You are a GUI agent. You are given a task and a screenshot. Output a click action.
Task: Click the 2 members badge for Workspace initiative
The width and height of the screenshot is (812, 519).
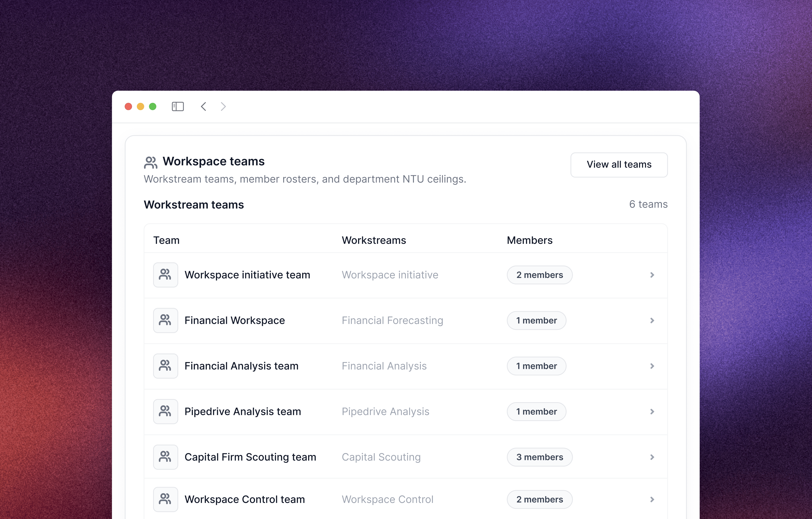point(539,275)
